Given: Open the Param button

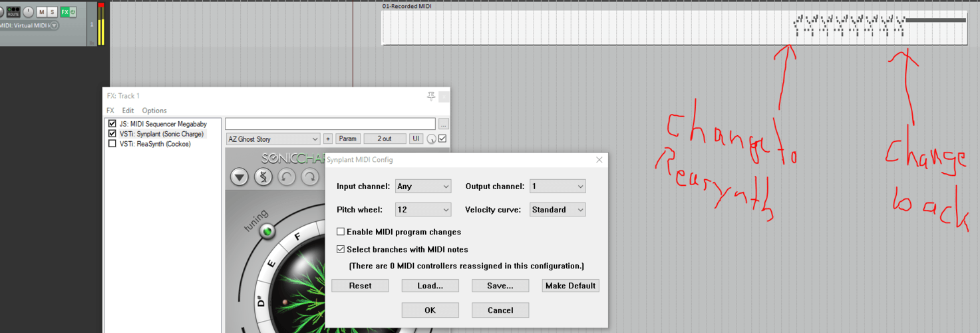Looking at the screenshot, I should (x=348, y=139).
